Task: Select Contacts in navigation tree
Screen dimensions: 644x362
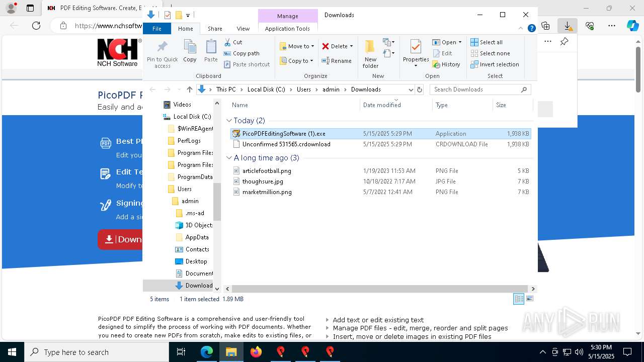Action: click(192, 249)
